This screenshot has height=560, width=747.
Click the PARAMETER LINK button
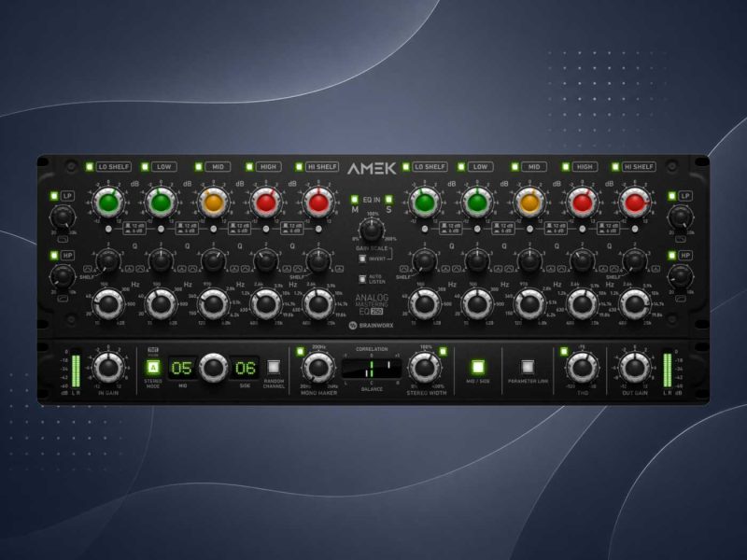pyautogui.click(x=528, y=367)
